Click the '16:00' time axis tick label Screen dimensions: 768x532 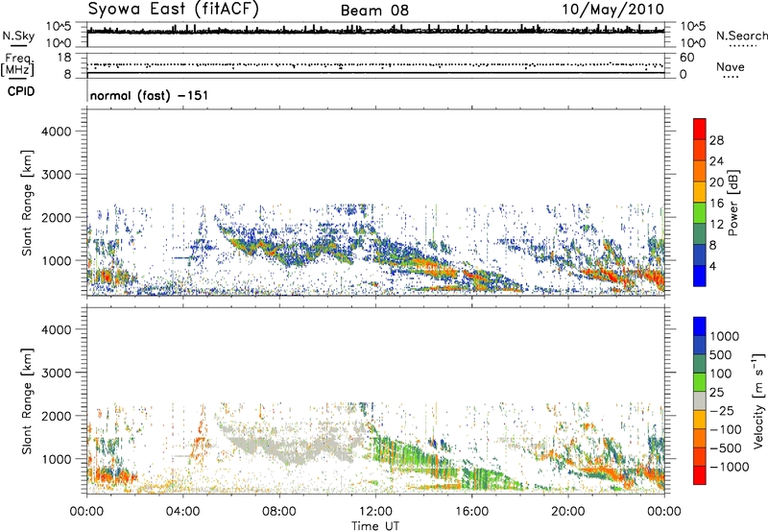[x=471, y=512]
